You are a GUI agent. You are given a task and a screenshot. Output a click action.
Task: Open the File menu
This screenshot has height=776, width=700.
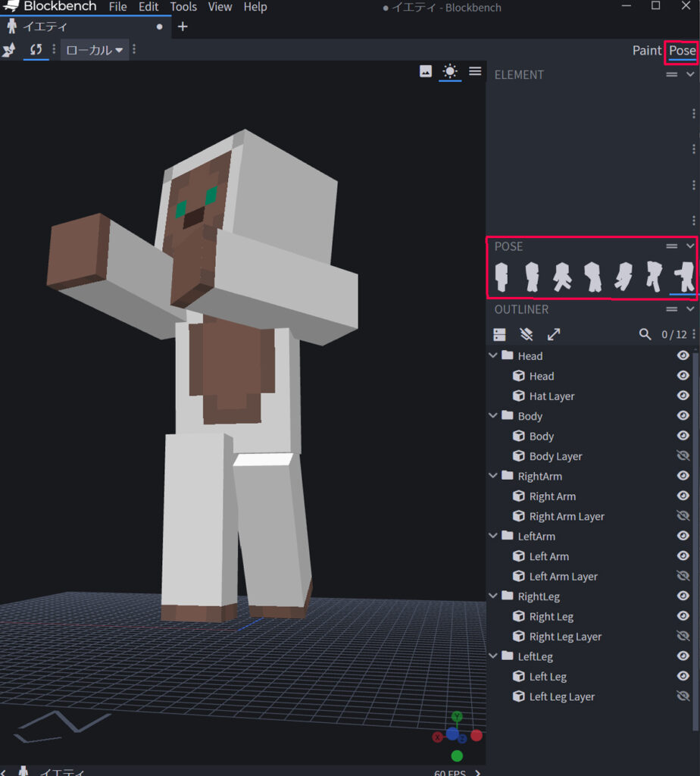pyautogui.click(x=117, y=7)
